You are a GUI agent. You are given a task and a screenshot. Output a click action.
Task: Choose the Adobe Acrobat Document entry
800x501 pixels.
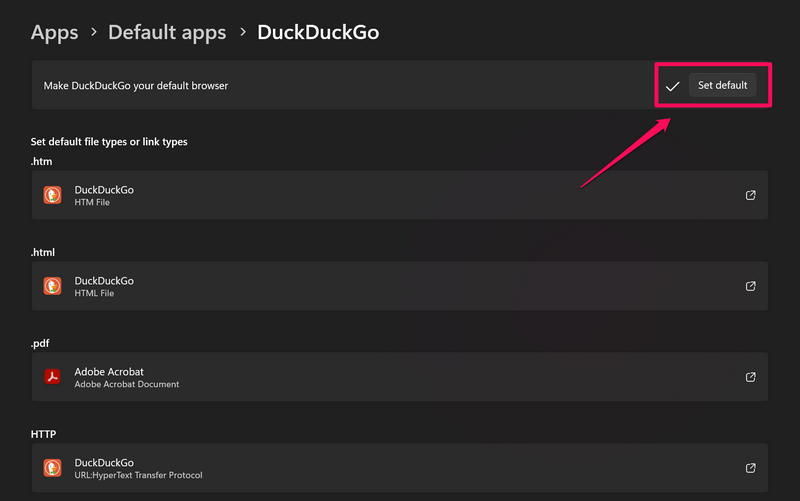pyautogui.click(x=126, y=377)
